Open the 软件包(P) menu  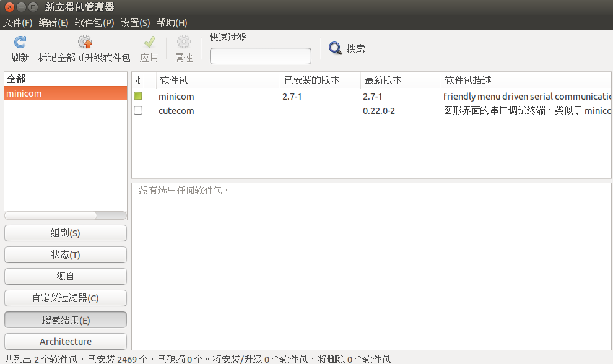click(x=94, y=23)
